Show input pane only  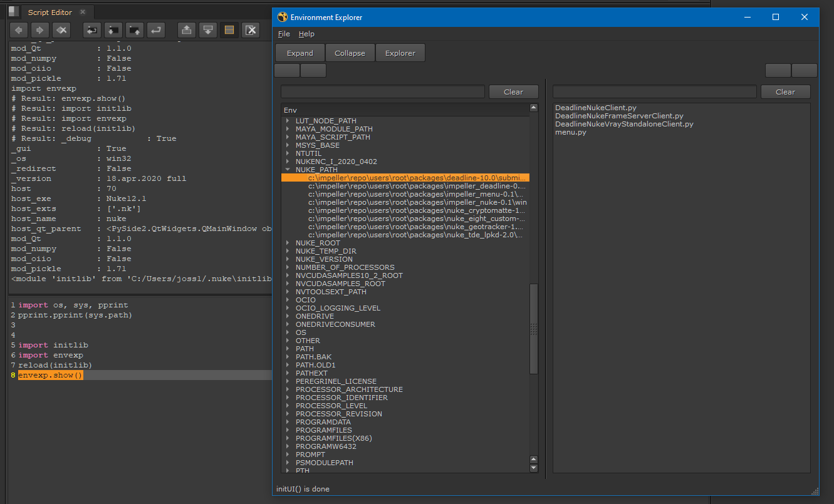187,29
